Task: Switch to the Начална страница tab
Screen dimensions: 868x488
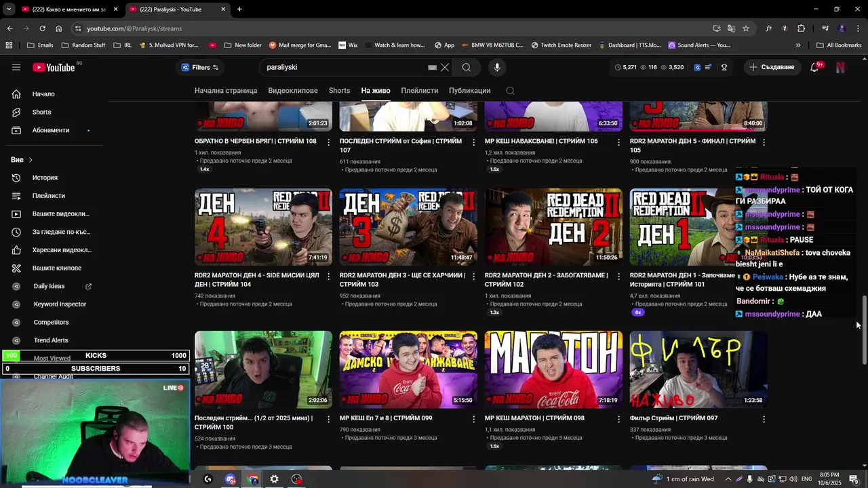Action: coord(226,91)
